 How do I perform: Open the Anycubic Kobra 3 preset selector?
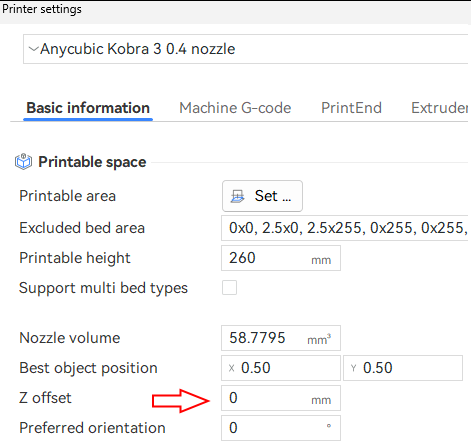(247, 49)
